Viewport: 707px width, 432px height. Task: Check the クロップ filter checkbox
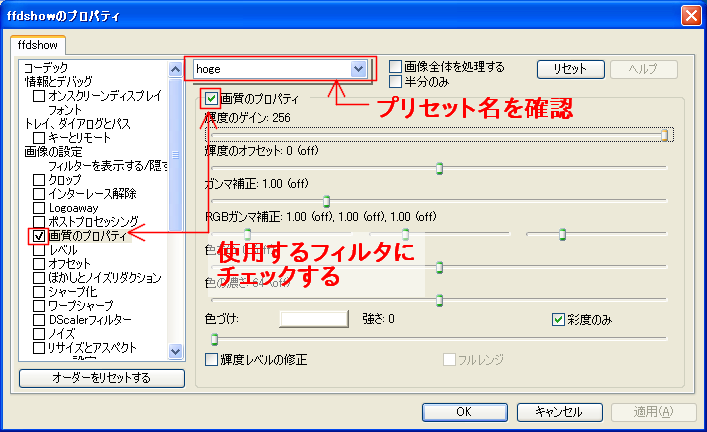(39, 179)
